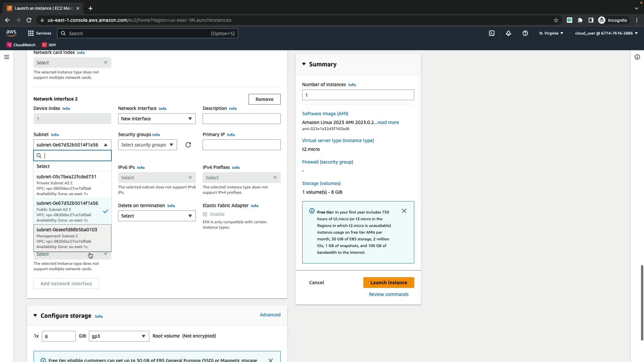Click the AWS logo home icon
The height and width of the screenshot is (362, 644).
coord(11,33)
